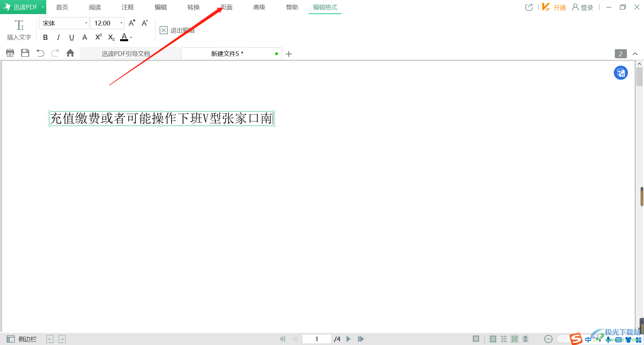644x345 pixels.
Task: Go to the previous page
Action: tap(295, 339)
